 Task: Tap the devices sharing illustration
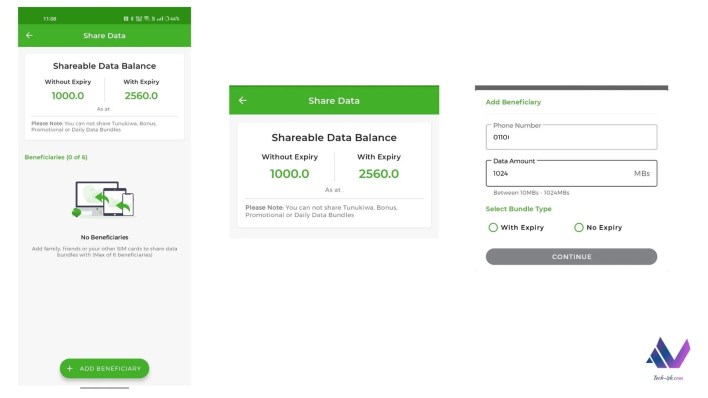(x=103, y=199)
